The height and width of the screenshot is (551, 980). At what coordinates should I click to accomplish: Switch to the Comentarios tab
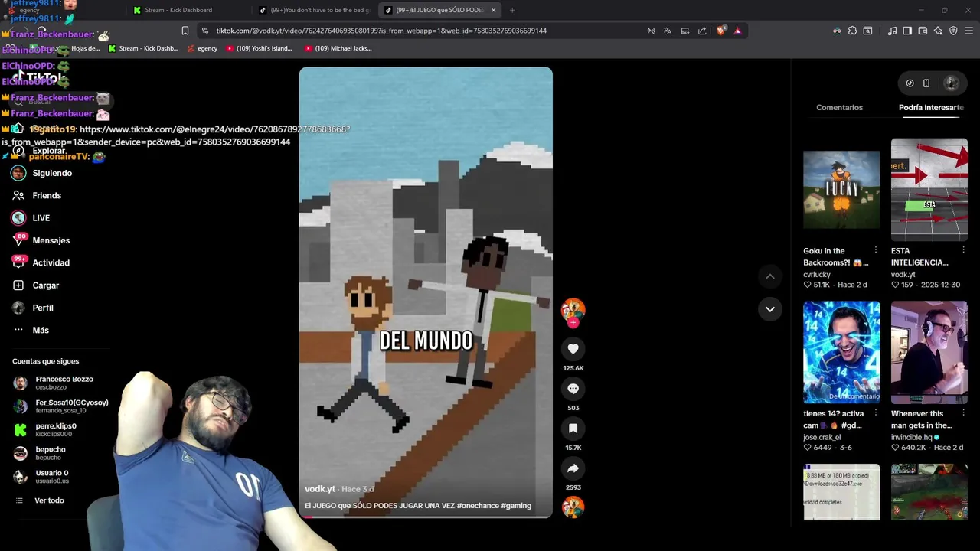(x=839, y=107)
